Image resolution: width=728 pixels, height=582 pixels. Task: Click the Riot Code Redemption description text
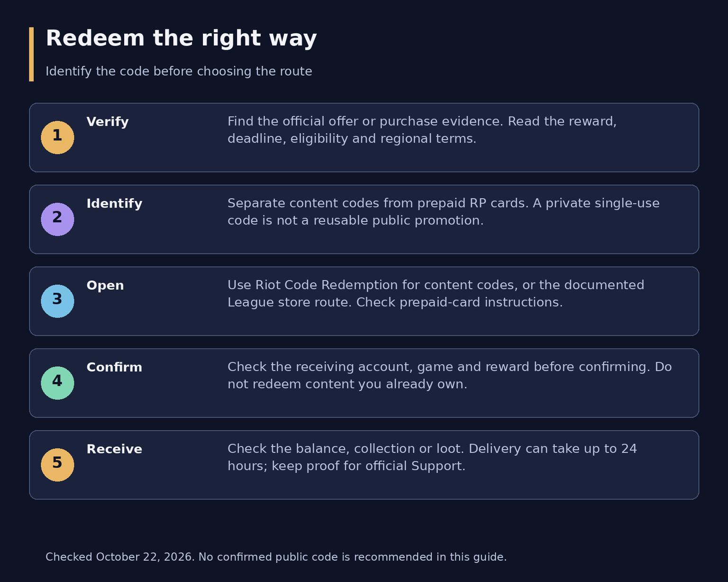coord(436,294)
